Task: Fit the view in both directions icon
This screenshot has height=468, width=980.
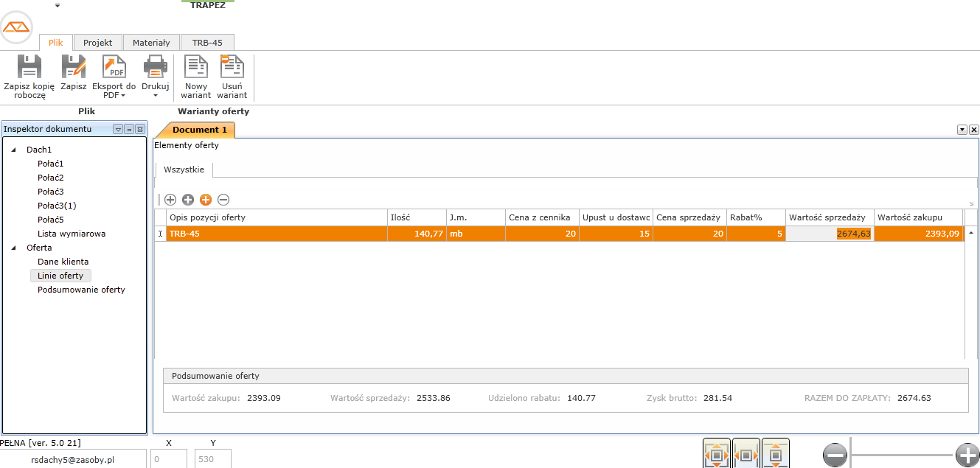Action: click(x=717, y=455)
